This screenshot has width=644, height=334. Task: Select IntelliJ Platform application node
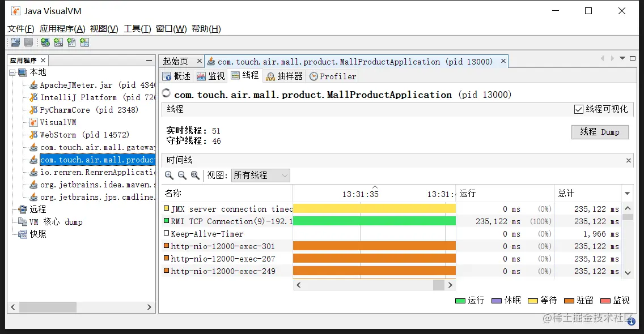pos(92,97)
